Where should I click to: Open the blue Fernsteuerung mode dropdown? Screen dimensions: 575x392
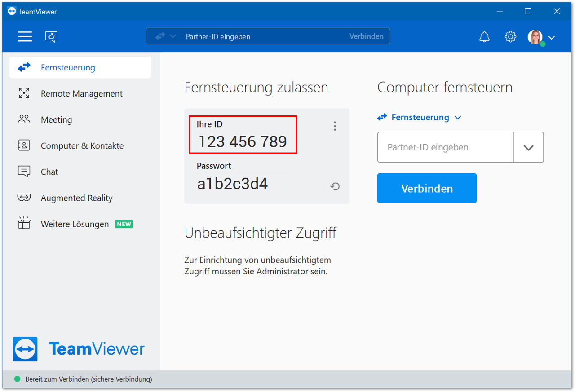click(420, 118)
